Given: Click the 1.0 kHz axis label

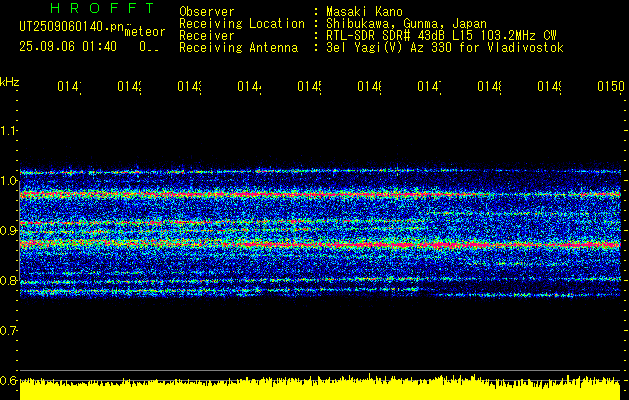Looking at the screenshot, I should coord(8,181).
